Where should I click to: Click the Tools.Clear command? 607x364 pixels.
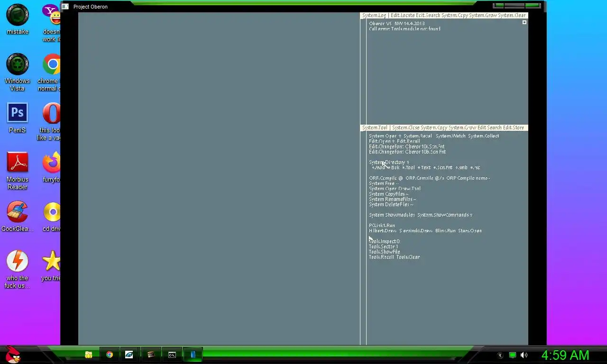click(408, 257)
